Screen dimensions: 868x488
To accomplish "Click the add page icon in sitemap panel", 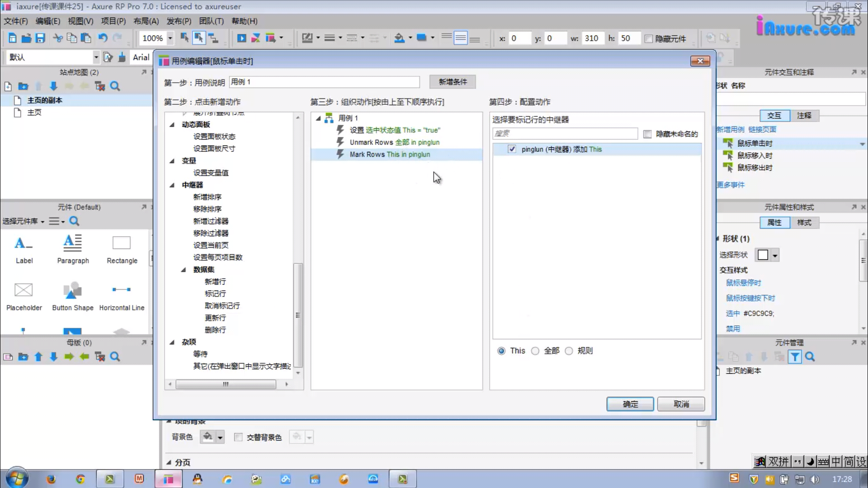I will [8, 86].
